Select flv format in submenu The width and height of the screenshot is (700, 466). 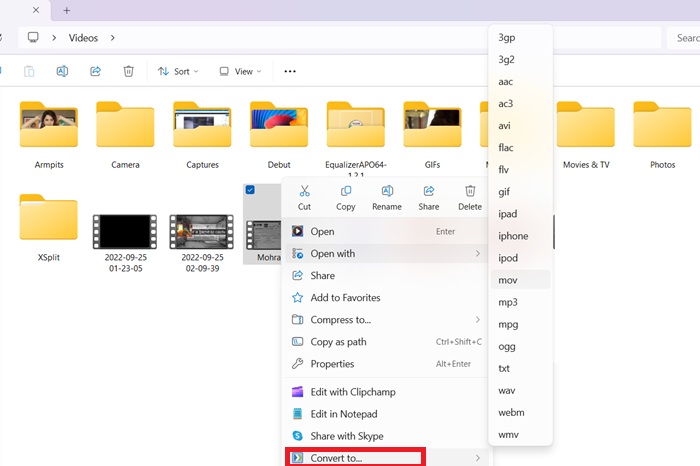click(521, 170)
